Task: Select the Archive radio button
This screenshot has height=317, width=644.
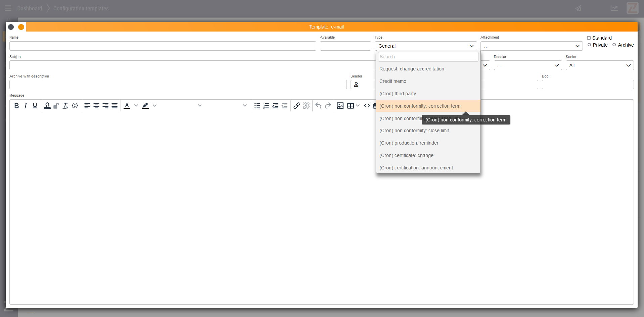Action: click(614, 45)
